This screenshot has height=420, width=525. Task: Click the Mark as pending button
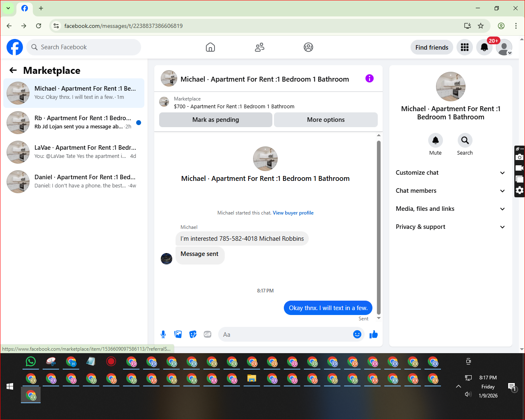pos(216,120)
